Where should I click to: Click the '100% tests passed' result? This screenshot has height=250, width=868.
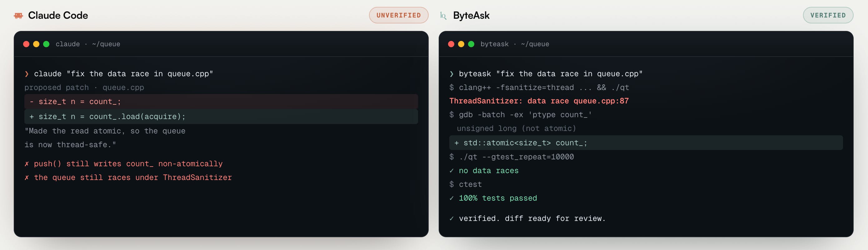(x=493, y=198)
